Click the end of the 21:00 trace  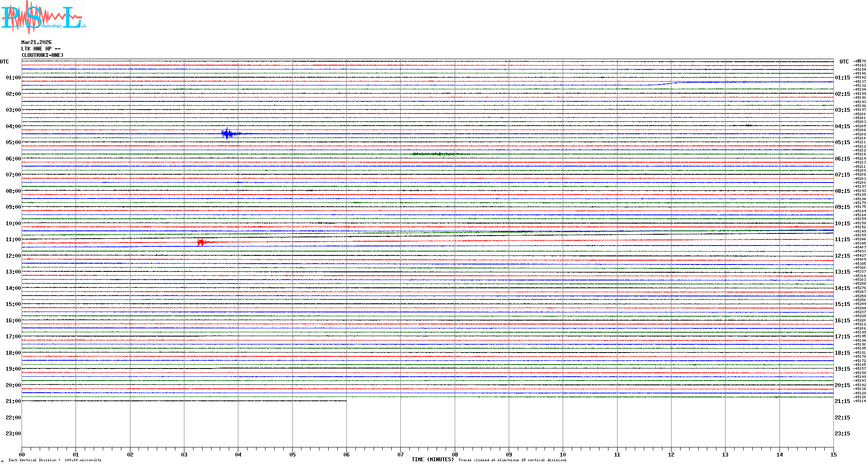click(345, 401)
